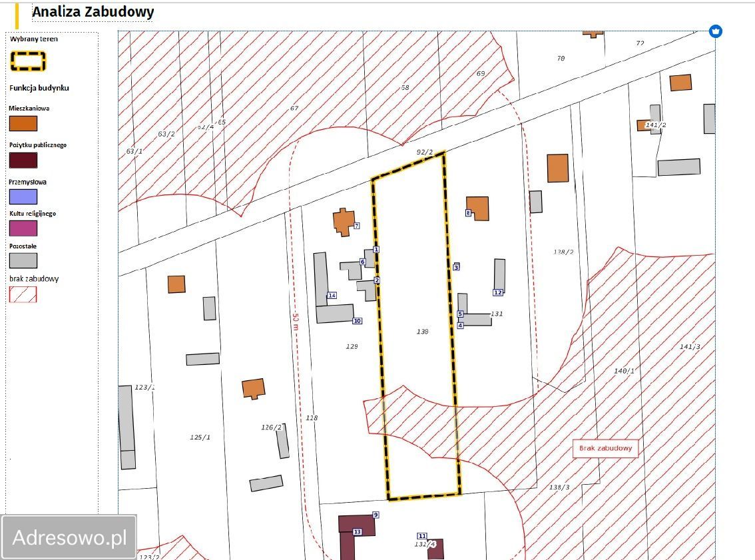Click the orange Mieszkaniowa legend swatch
The width and height of the screenshot is (755, 560).
pos(23,124)
